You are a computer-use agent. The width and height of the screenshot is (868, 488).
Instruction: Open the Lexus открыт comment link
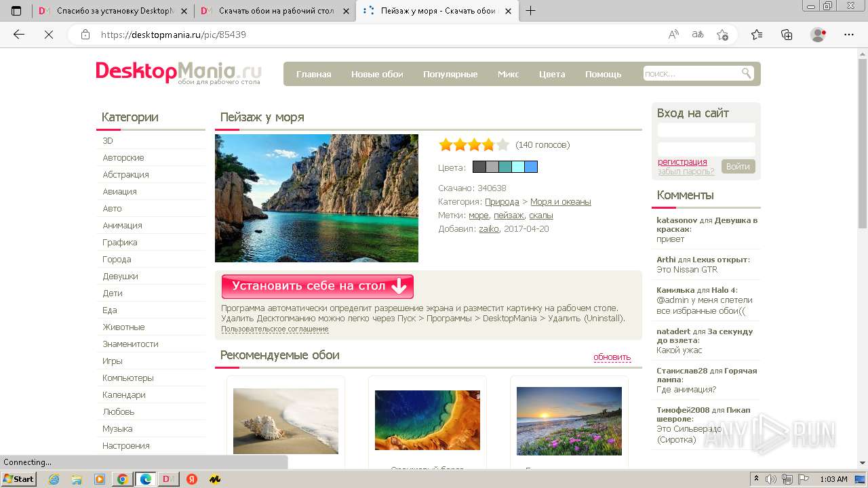pyautogui.click(x=719, y=260)
